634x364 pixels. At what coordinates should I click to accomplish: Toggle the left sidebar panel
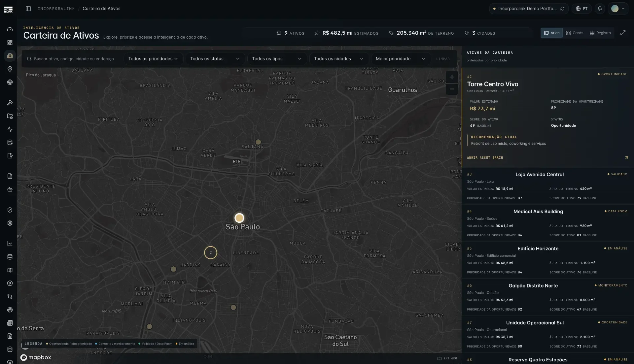(28, 9)
